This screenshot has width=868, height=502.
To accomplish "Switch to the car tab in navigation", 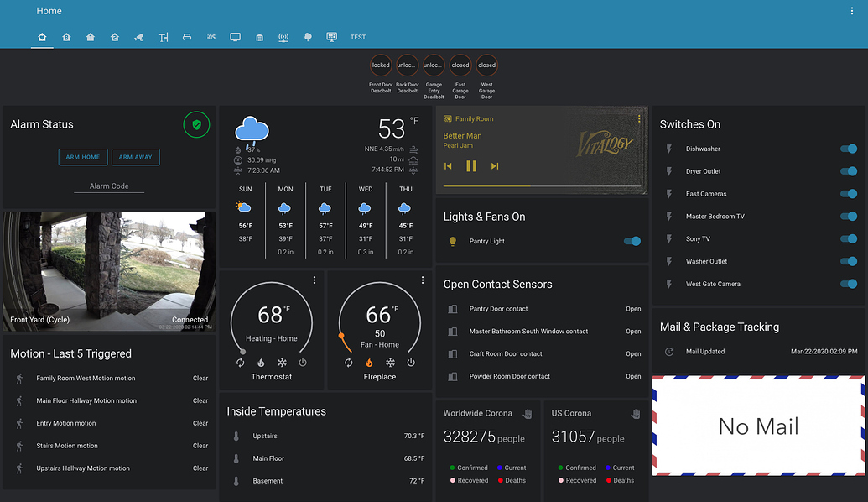I will (x=187, y=37).
